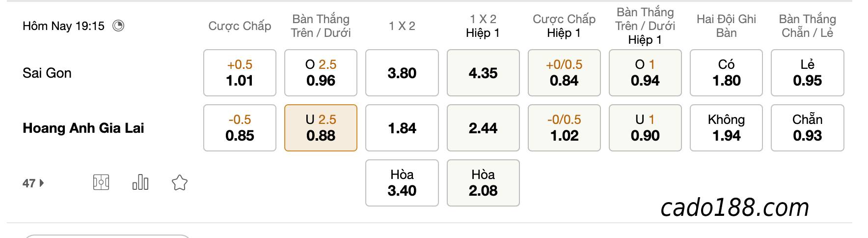Select full-time draw Hòa at 3.40
Viewport: 868px width, 238px height.
pos(402,183)
